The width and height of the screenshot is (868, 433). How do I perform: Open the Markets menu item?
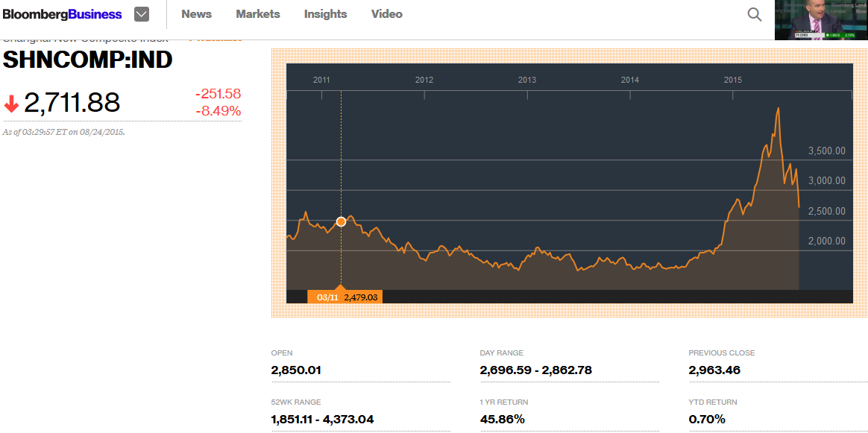258,14
